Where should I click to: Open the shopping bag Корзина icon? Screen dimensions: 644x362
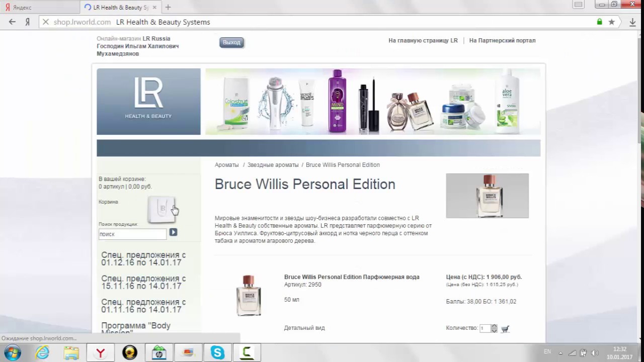click(x=162, y=210)
